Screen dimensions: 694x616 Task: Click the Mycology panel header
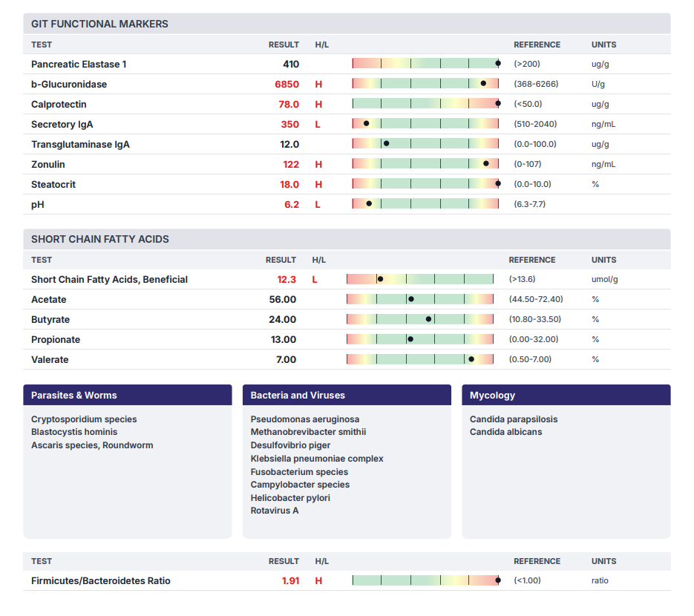tap(566, 395)
